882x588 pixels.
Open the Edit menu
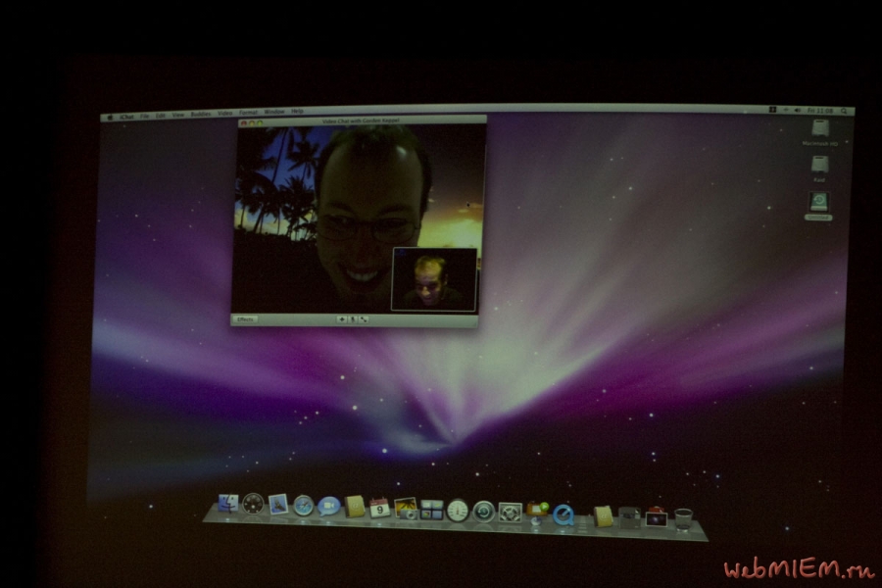click(161, 116)
